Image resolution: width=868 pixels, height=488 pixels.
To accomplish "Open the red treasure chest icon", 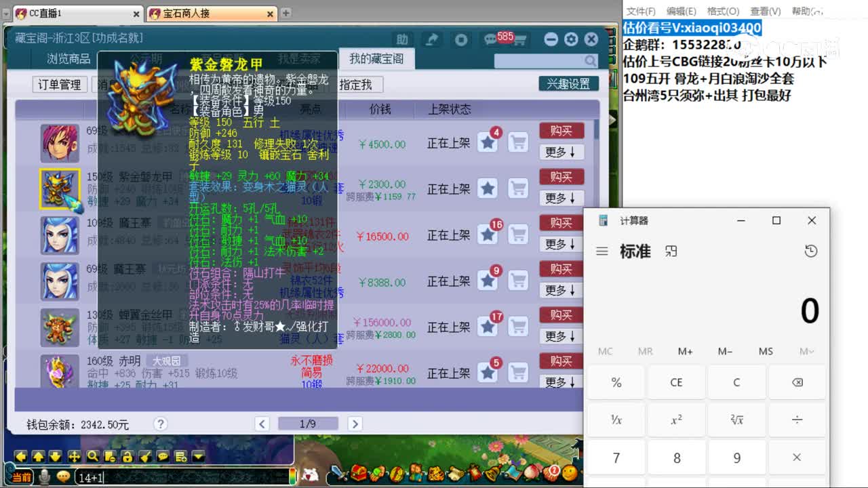I will (359, 472).
